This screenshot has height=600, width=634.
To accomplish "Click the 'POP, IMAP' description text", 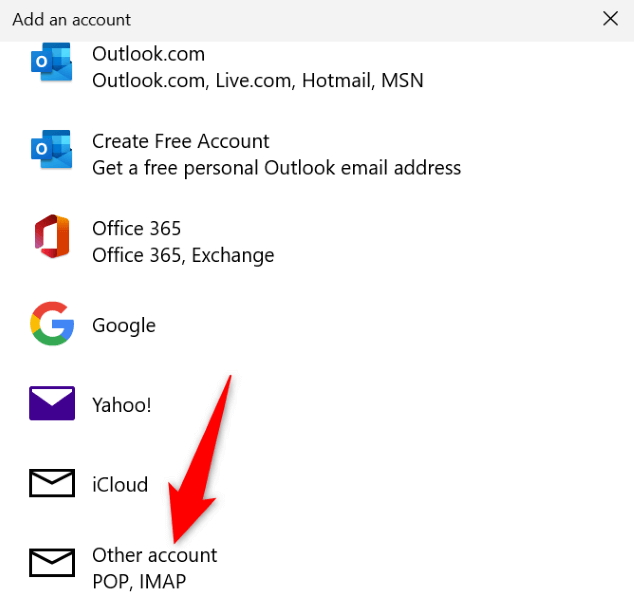I will [x=139, y=582].
